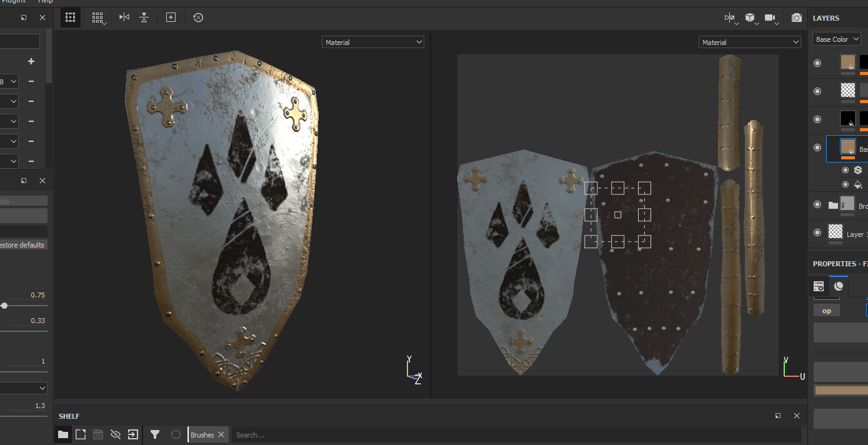Undock the Shelf panel
Screen dimensions: 868x445
pyautogui.click(x=778, y=416)
